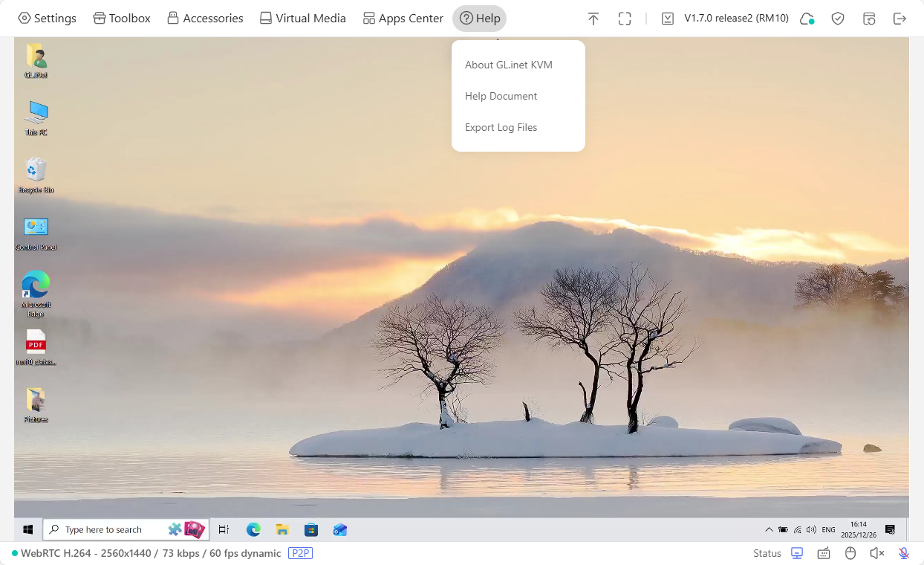
Task: Select About GL.inet KVM
Action: tap(509, 65)
